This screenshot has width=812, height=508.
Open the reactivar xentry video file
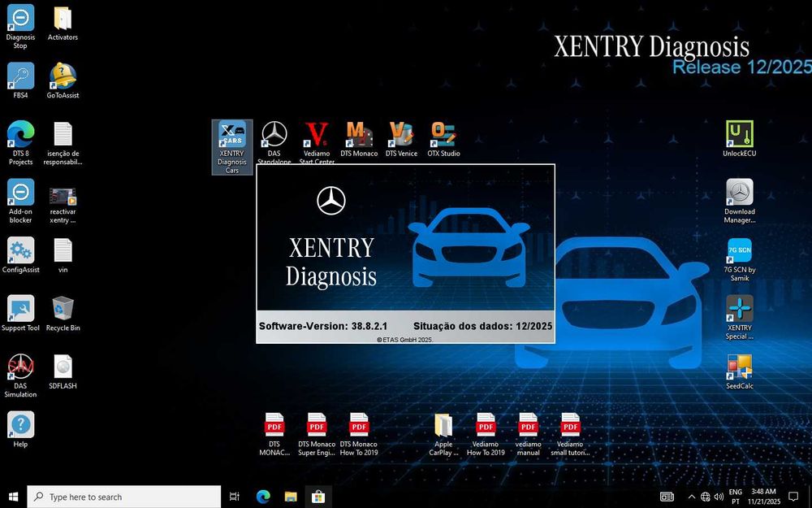pyautogui.click(x=63, y=206)
